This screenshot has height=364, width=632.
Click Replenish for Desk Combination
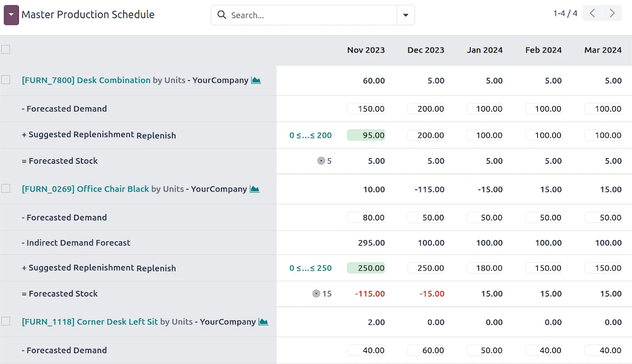coord(157,135)
